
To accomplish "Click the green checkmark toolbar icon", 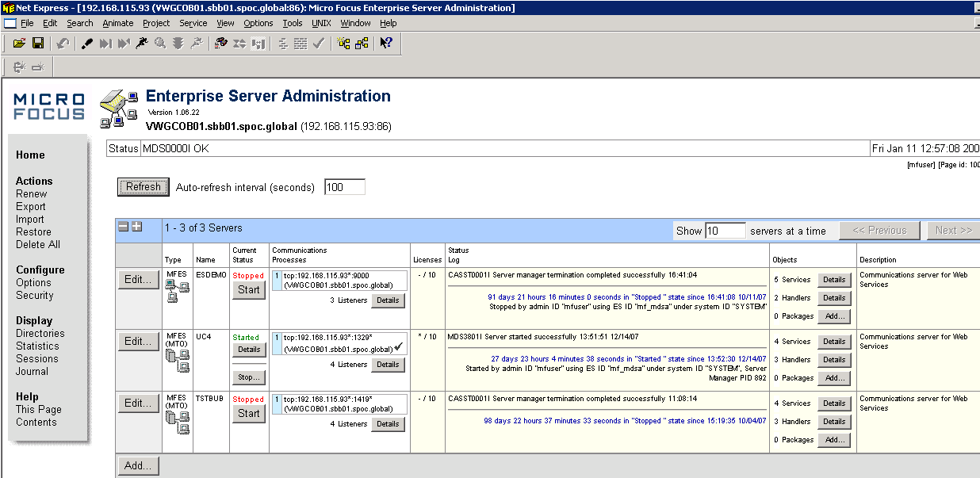I will pyautogui.click(x=319, y=43).
